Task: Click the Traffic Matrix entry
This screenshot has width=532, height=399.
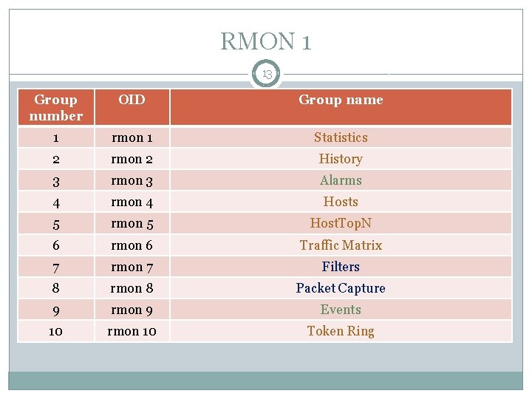Action: [341, 245]
